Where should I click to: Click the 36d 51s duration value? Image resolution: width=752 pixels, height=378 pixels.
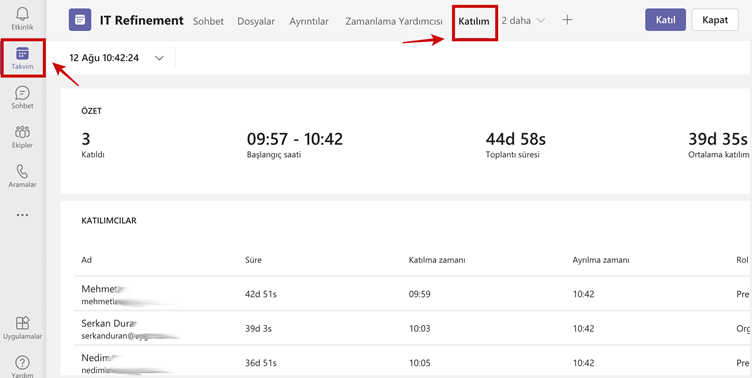coord(260,363)
